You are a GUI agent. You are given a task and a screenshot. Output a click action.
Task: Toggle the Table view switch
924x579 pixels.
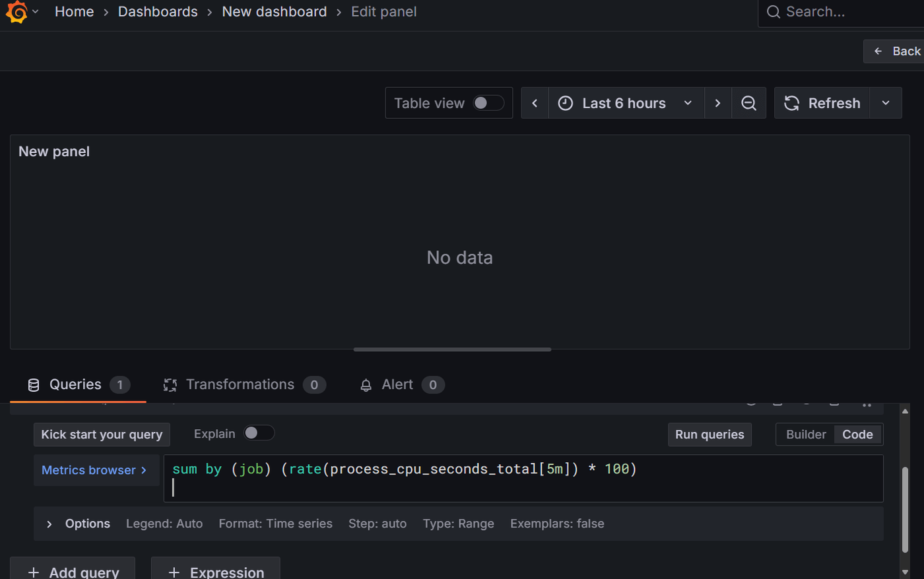488,103
